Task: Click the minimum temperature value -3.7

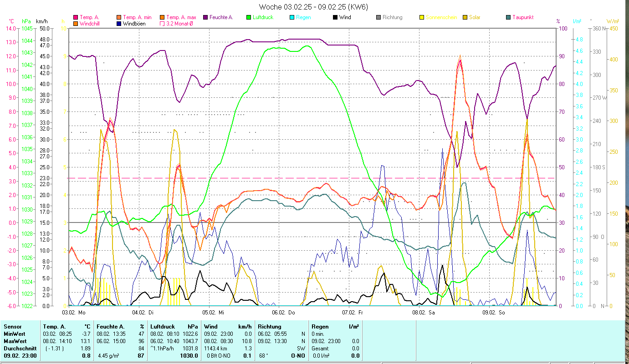Action: [x=87, y=334]
